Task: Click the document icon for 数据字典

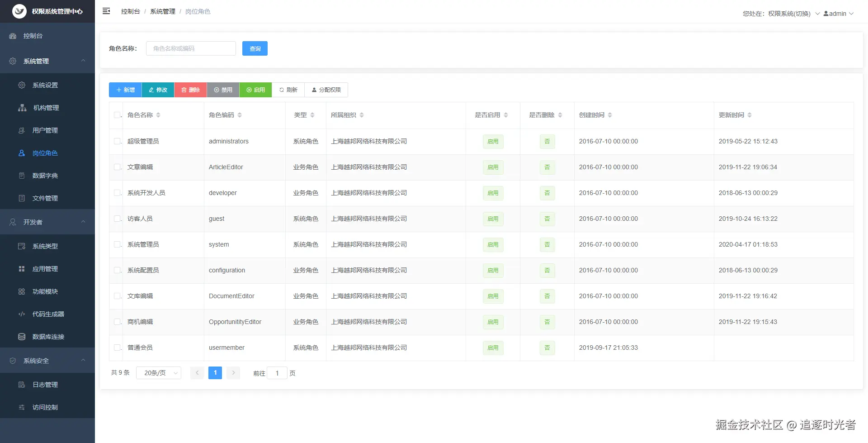Action: (x=22, y=176)
